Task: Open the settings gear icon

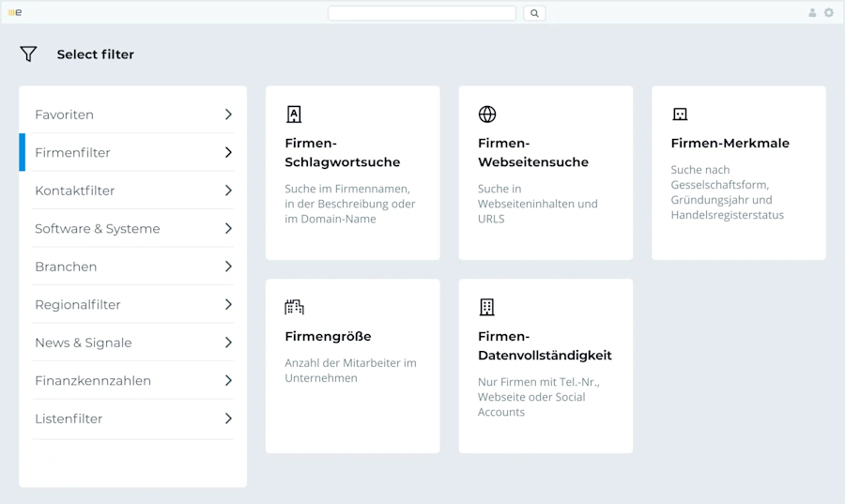Action: [x=829, y=12]
